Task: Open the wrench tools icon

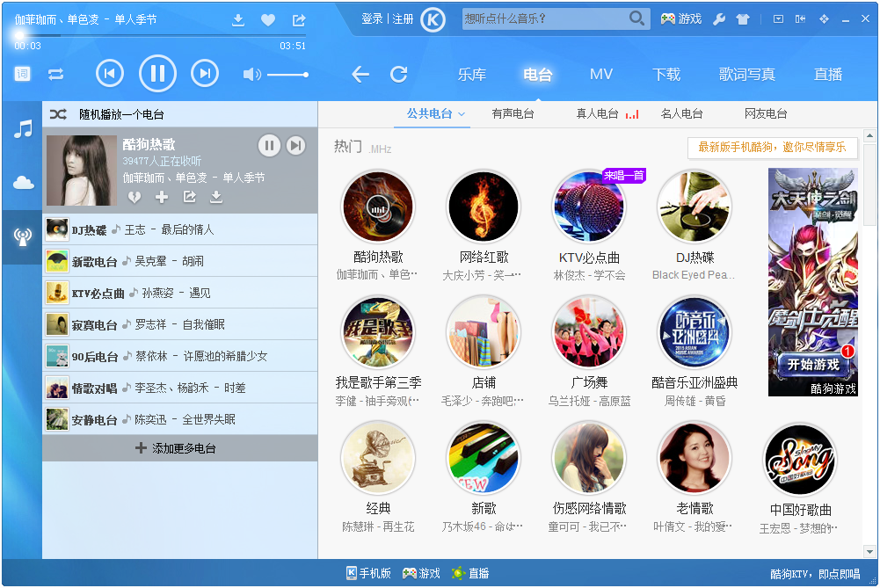Action: [x=719, y=19]
